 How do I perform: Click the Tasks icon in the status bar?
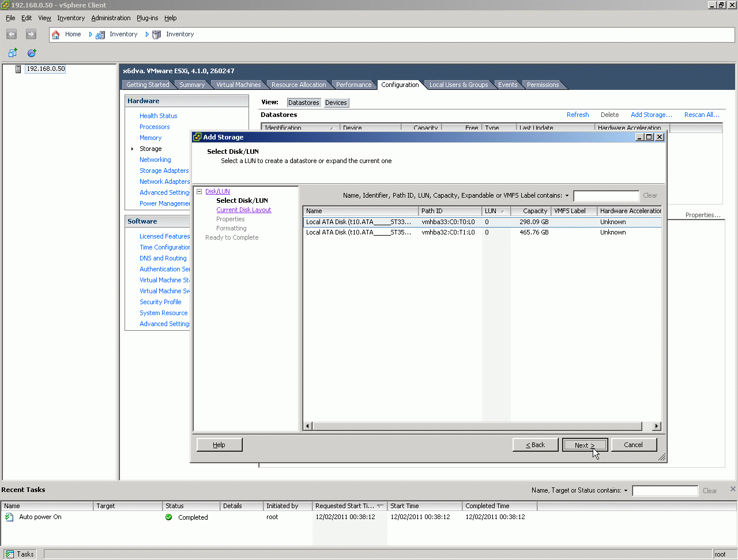tap(9, 554)
